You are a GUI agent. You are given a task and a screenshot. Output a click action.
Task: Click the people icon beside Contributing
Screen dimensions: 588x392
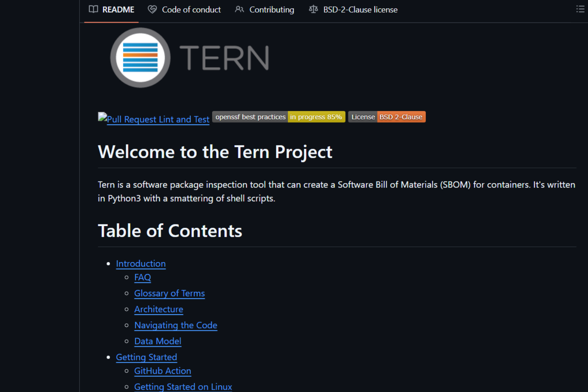click(239, 10)
